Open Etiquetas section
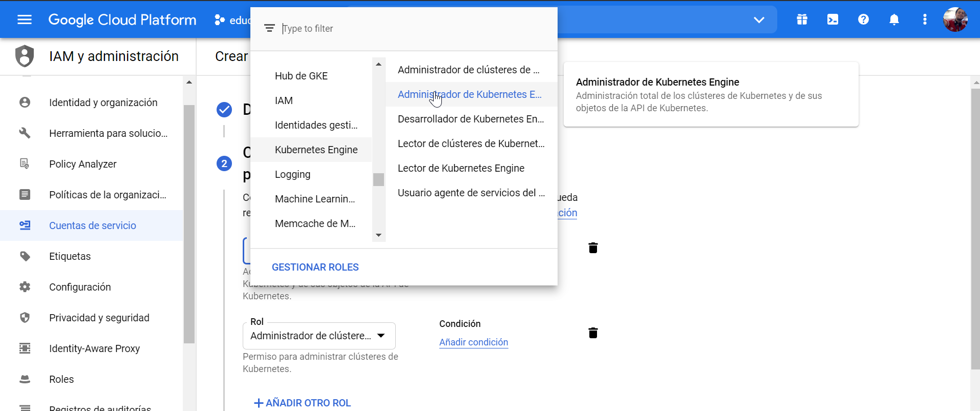The image size is (980, 411). point(70,256)
